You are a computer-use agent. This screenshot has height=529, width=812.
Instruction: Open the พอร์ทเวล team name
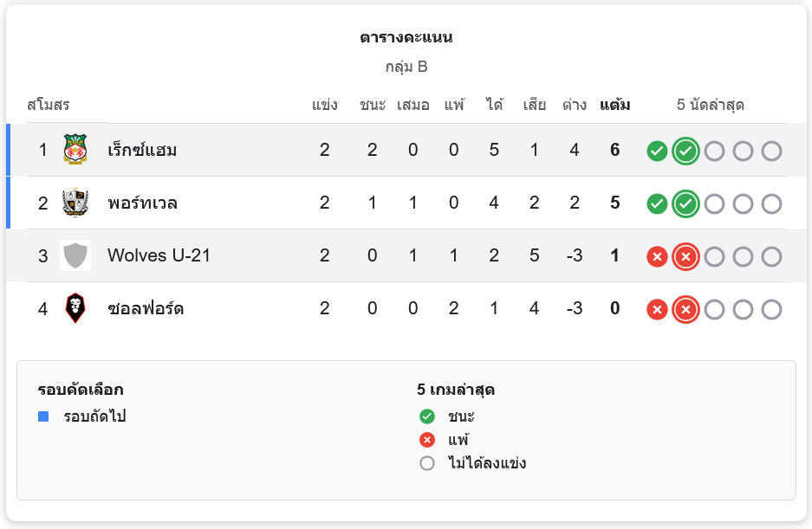pos(142,203)
